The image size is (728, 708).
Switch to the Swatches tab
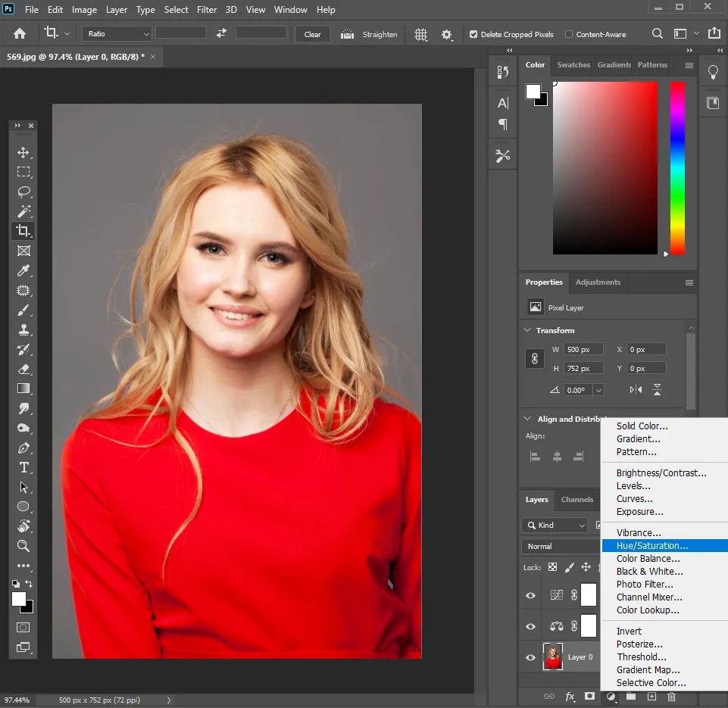[573, 65]
